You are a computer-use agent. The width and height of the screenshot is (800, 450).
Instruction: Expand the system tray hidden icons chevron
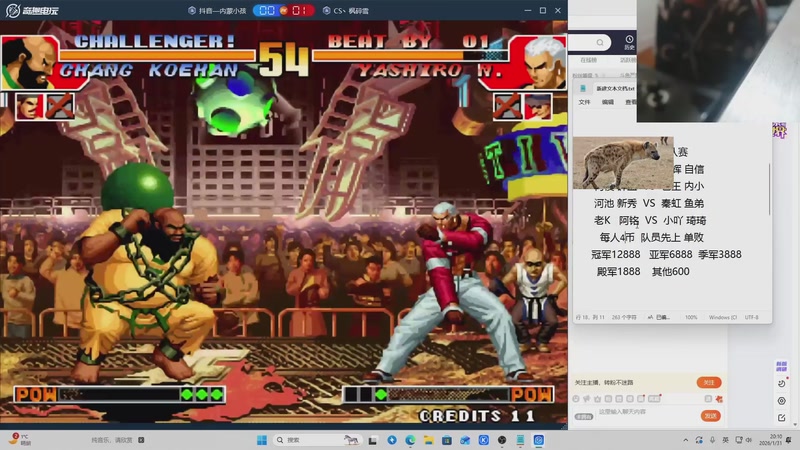pyautogui.click(x=685, y=440)
